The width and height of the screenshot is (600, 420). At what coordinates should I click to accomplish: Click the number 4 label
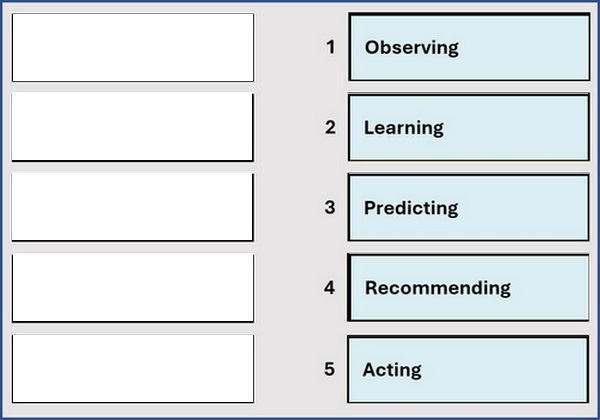[330, 288]
